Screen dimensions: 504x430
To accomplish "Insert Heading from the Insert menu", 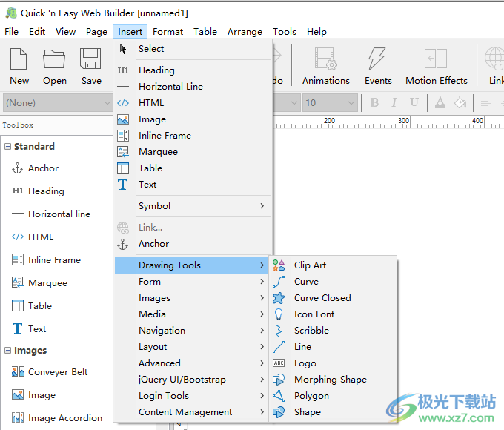I will 193,70.
